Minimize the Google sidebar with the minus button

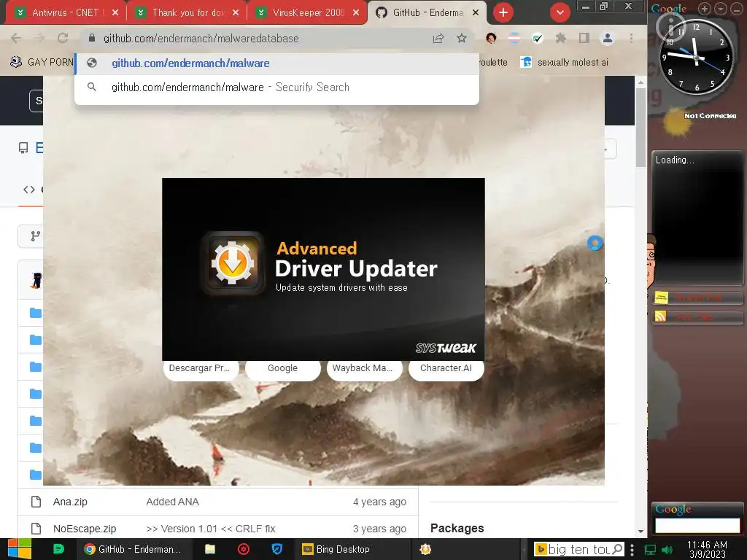(x=737, y=8)
